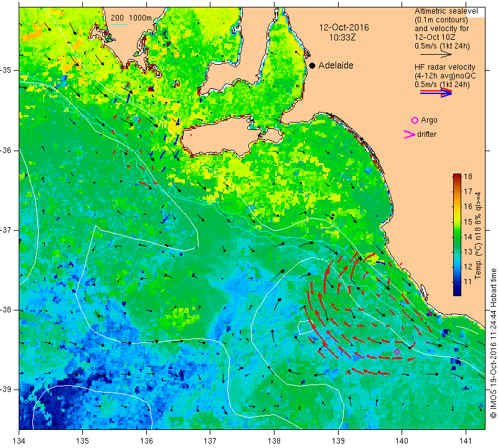Click the '12-Oct-2016' date label
Screen dimensions: 498x448
pos(344,27)
